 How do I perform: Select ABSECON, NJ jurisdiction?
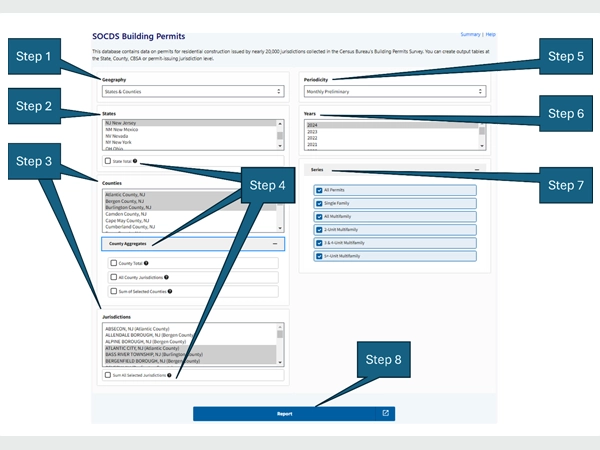click(190, 329)
